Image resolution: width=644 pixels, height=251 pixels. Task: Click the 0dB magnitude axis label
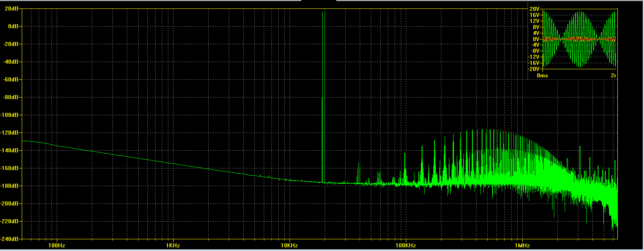(x=14, y=26)
